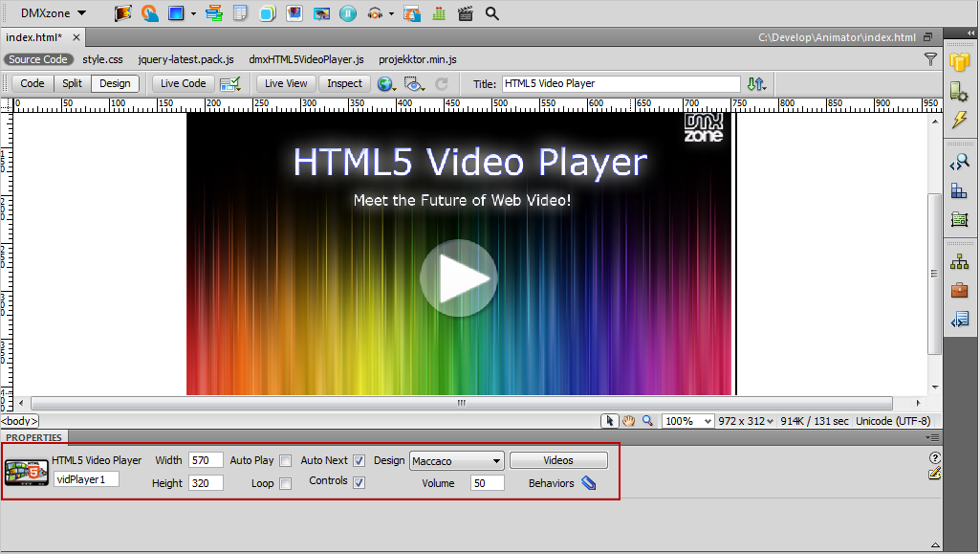Image resolution: width=980 pixels, height=554 pixels.
Task: Expand the collapsed right panel dock
Action: pos(970,33)
